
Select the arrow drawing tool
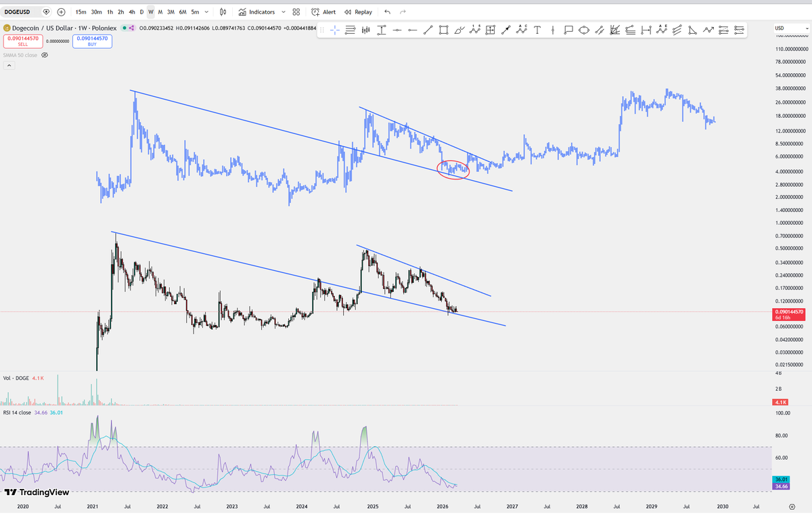(x=506, y=30)
